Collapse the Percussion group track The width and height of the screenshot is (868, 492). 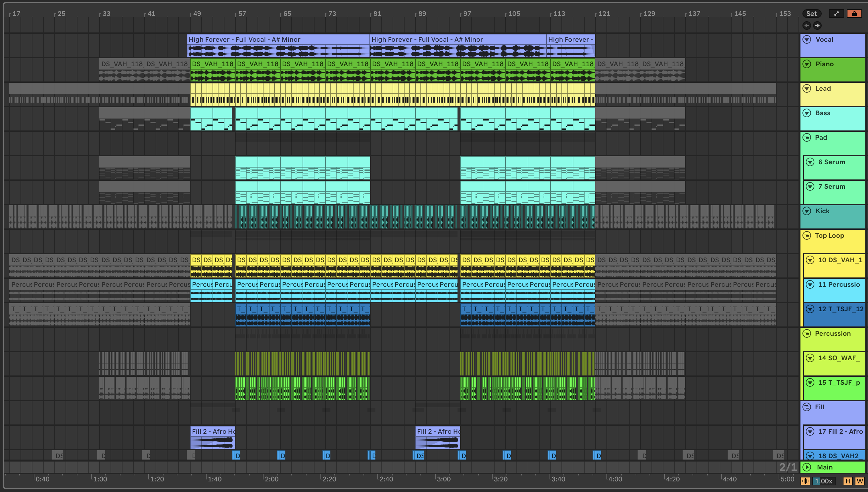pyautogui.click(x=807, y=333)
